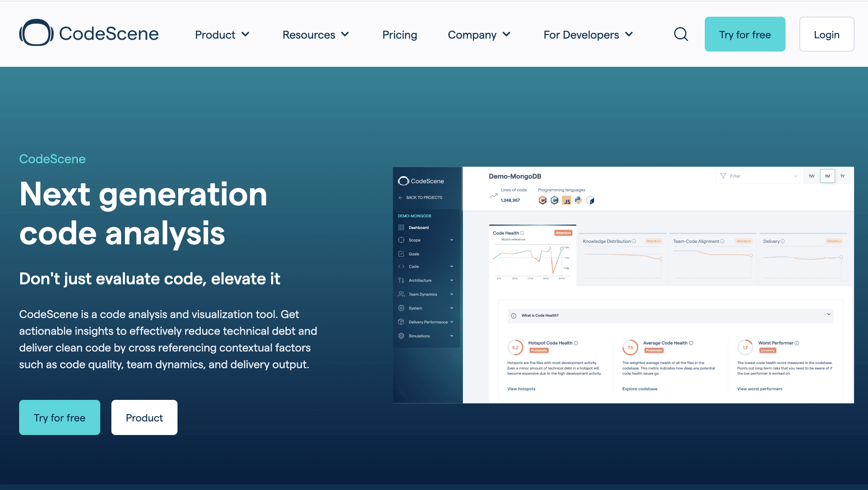
Task: Expand the Company dropdown menu
Action: tap(479, 34)
